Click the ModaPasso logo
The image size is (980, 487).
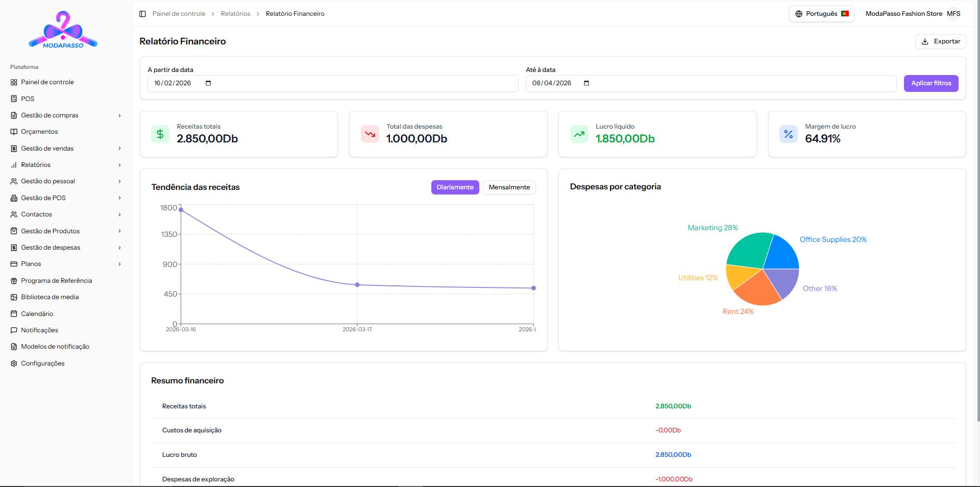point(63,30)
